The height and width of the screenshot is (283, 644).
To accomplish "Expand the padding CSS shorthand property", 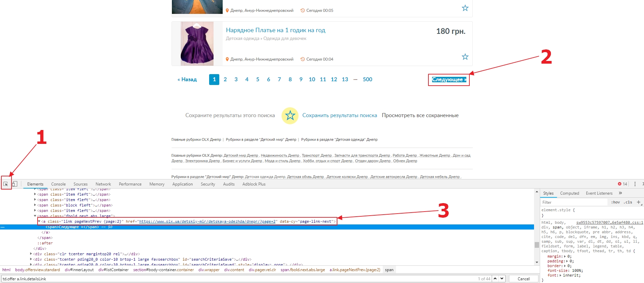I will click(x=567, y=261).
